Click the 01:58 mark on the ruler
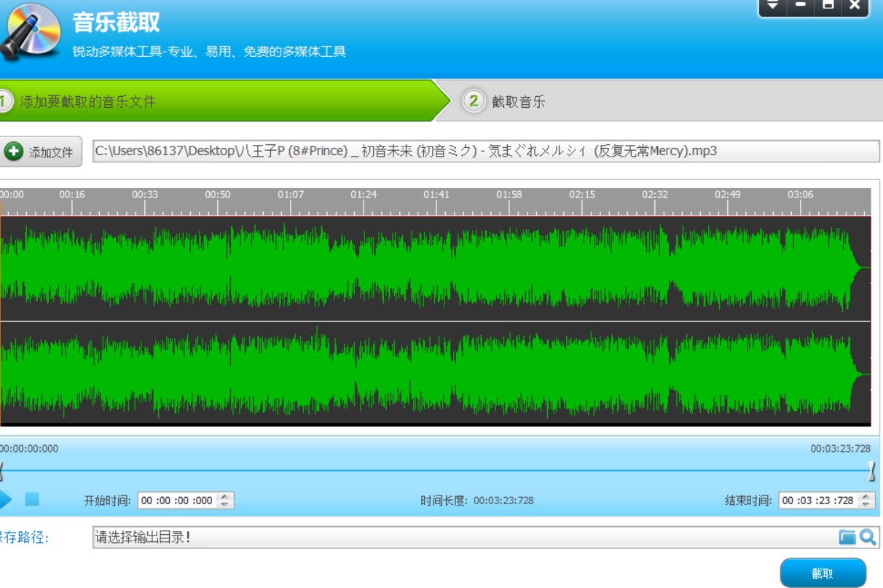Viewport: 883px width, 588px height. click(x=509, y=195)
